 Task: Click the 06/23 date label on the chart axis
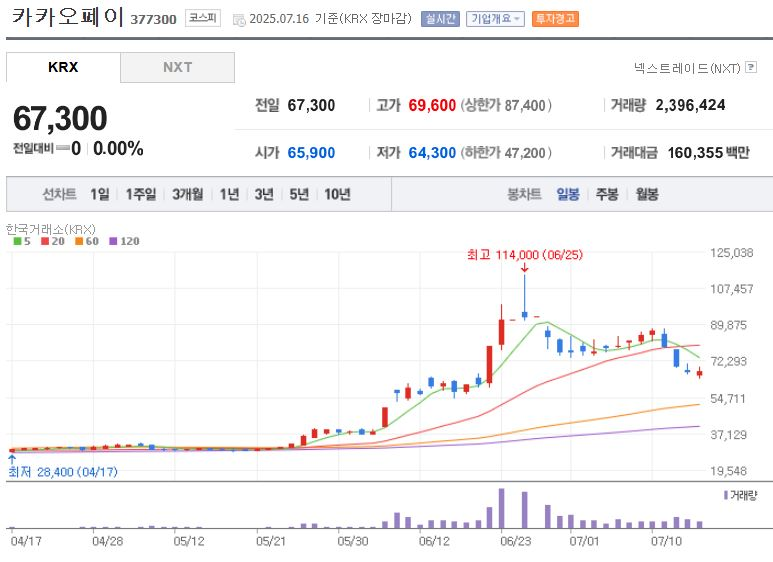pyautogui.click(x=516, y=541)
